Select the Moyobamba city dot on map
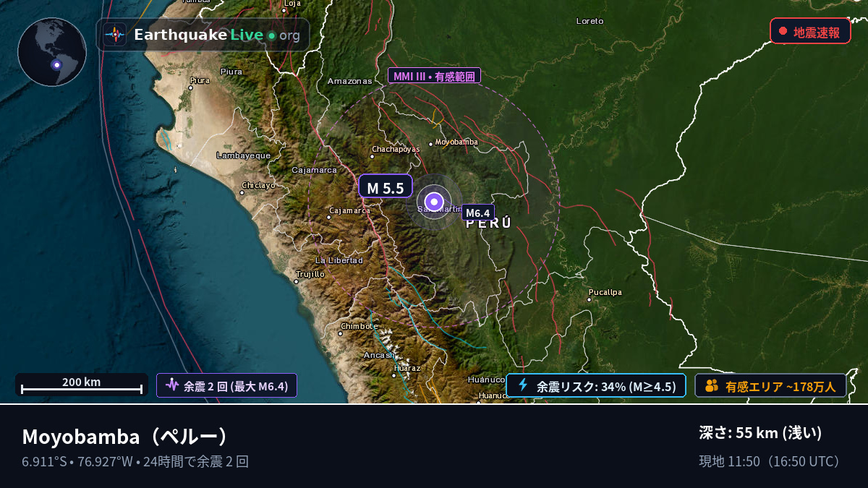This screenshot has height=488, width=868. 432,143
